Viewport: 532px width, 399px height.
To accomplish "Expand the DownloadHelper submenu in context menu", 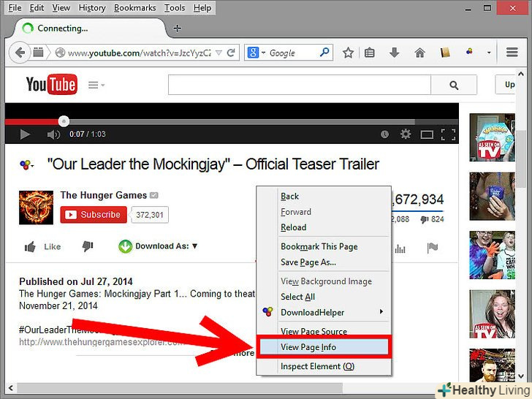I will 381,311.
